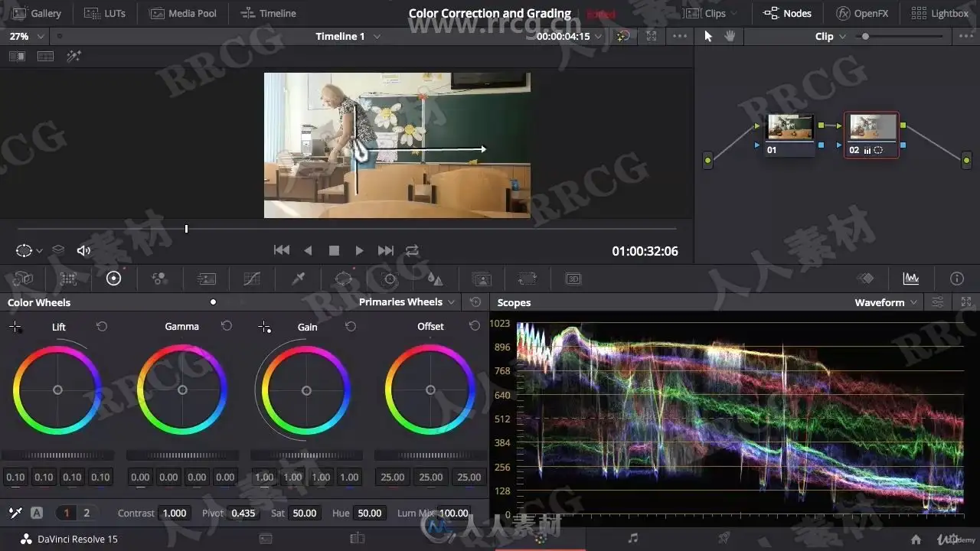Screen dimensions: 980x551
Task: Toggle loop playback
Action: (x=412, y=250)
